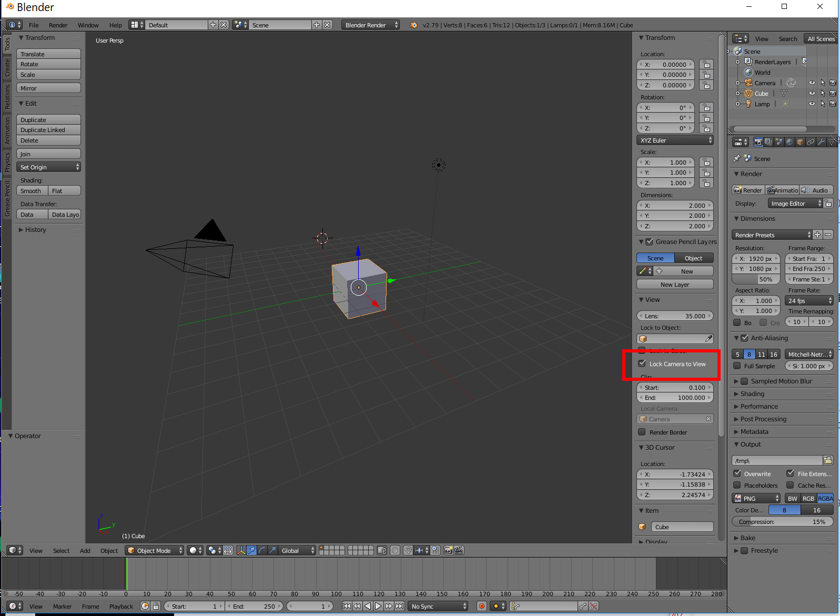Toggle the use preview range clock icon
The height and width of the screenshot is (616, 840).
click(x=145, y=606)
